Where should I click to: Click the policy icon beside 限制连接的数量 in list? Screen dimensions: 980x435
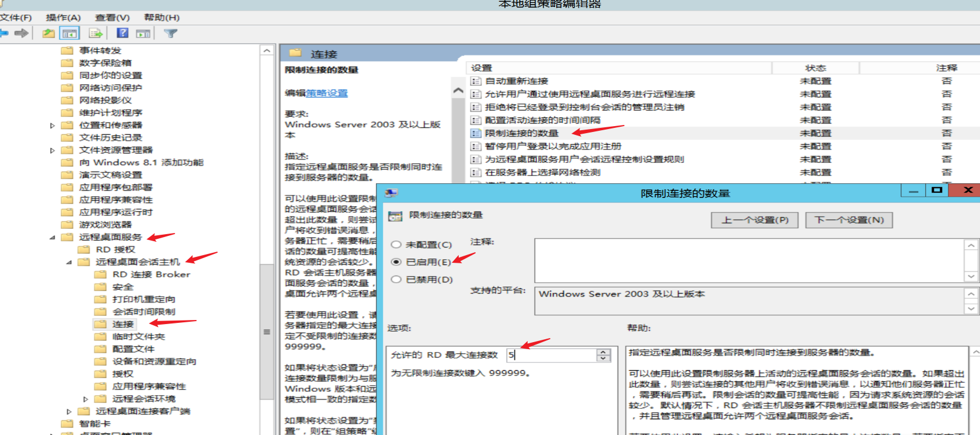[x=476, y=133]
